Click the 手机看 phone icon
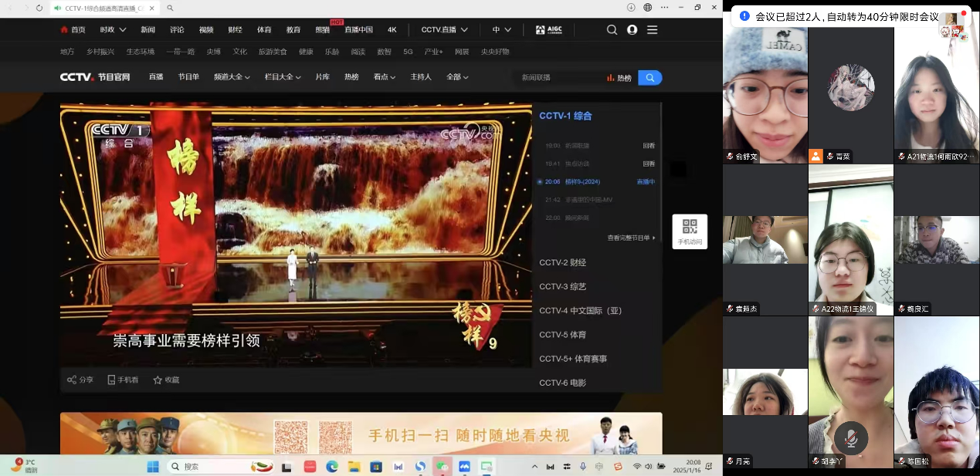Image resolution: width=980 pixels, height=476 pixels. (x=111, y=380)
